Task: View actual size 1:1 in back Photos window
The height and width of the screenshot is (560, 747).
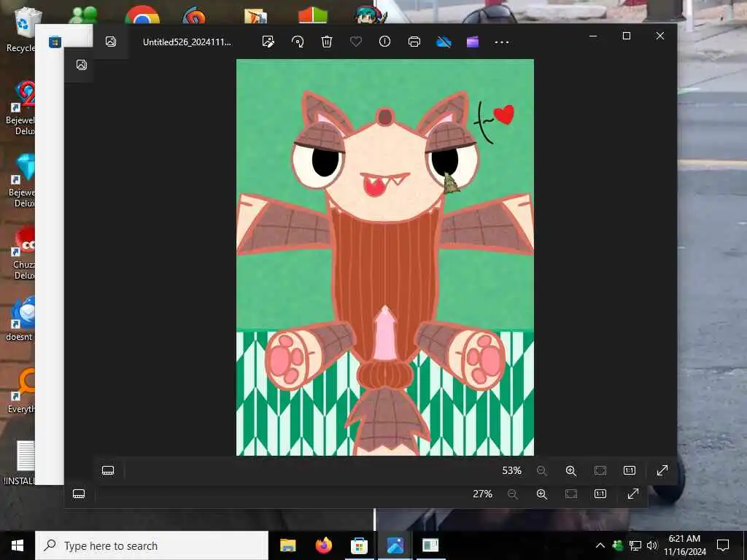Action: (600, 494)
